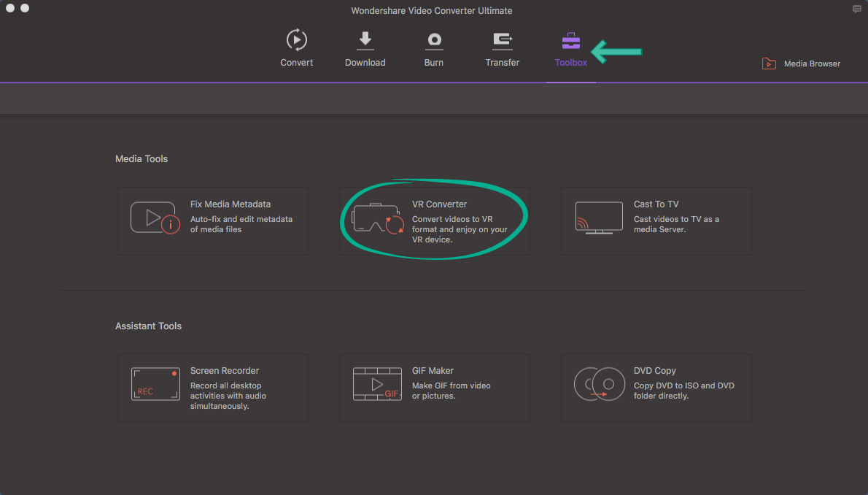Click the GIF Maker filmstrip icon
The height and width of the screenshot is (495, 868).
tap(378, 383)
